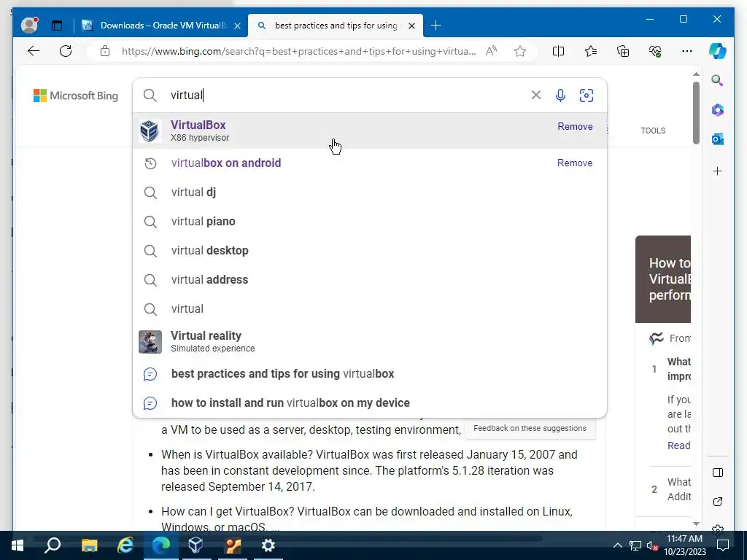Close the best practices and tips tab
Image resolution: width=747 pixels, height=560 pixels.
pyautogui.click(x=412, y=26)
